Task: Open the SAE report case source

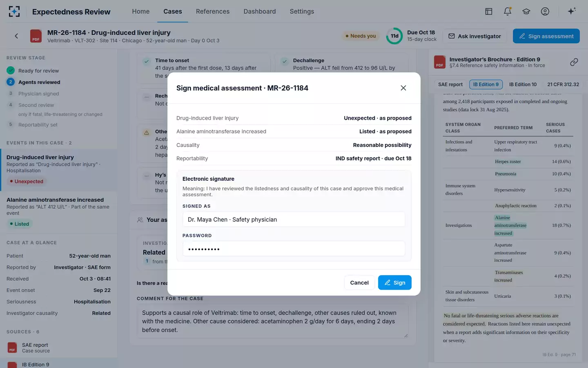Action: tap(59, 348)
